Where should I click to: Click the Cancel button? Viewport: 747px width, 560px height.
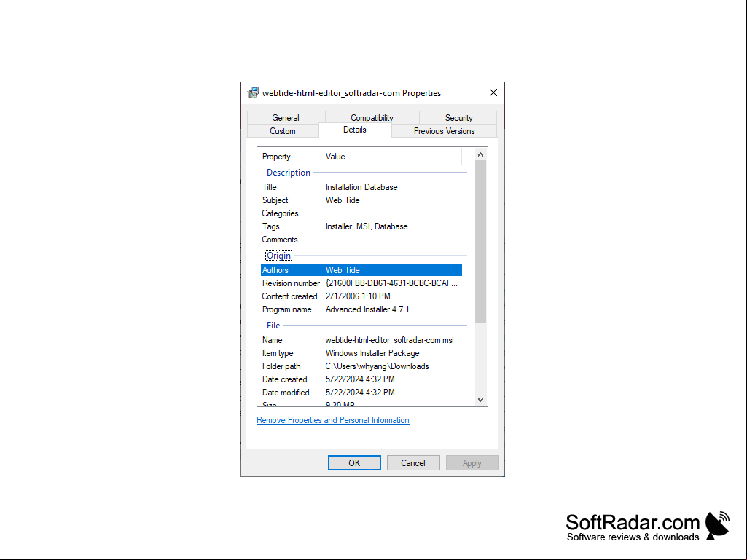pyautogui.click(x=413, y=463)
